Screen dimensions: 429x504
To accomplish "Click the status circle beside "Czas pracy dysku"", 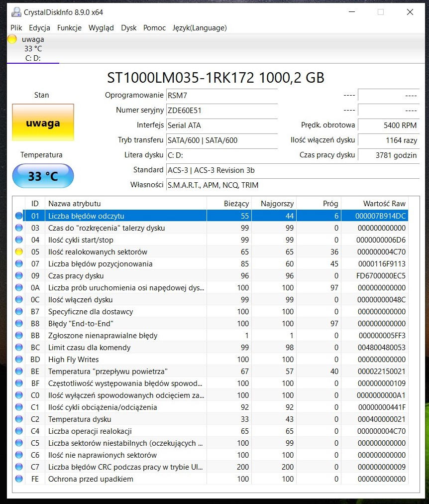I will coord(19,275).
